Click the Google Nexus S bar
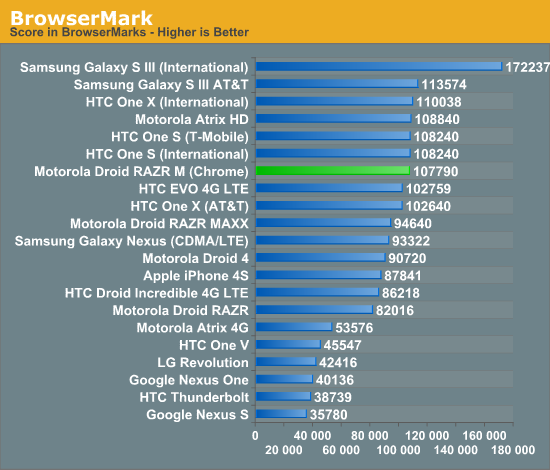 coord(281,414)
